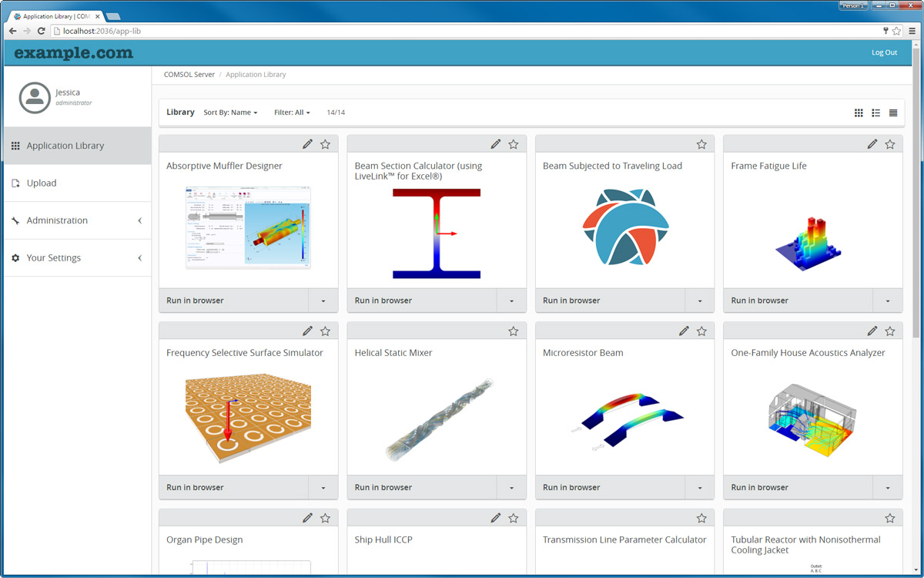Click the user avatar icon for Jessica
The width and height of the screenshot is (924, 578).
tap(34, 98)
